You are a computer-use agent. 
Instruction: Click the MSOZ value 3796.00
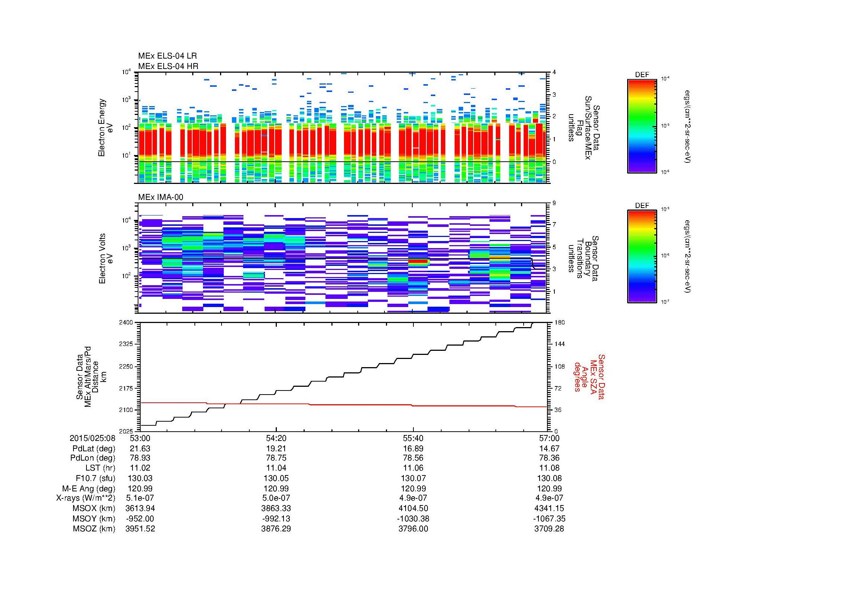point(413,529)
